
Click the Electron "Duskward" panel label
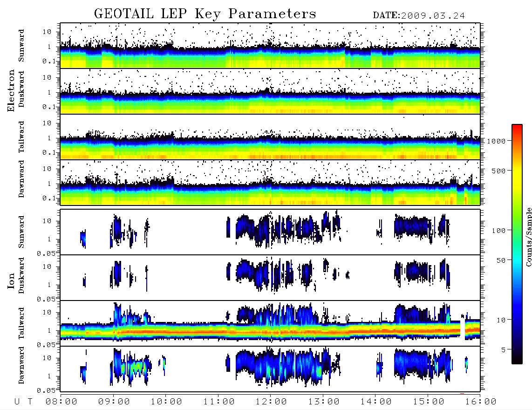pos(21,89)
